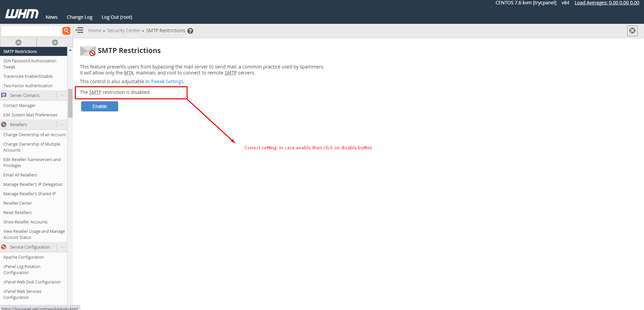This screenshot has height=310, width=644.
Task: Click the Service Configuration section icon
Action: (x=4, y=247)
